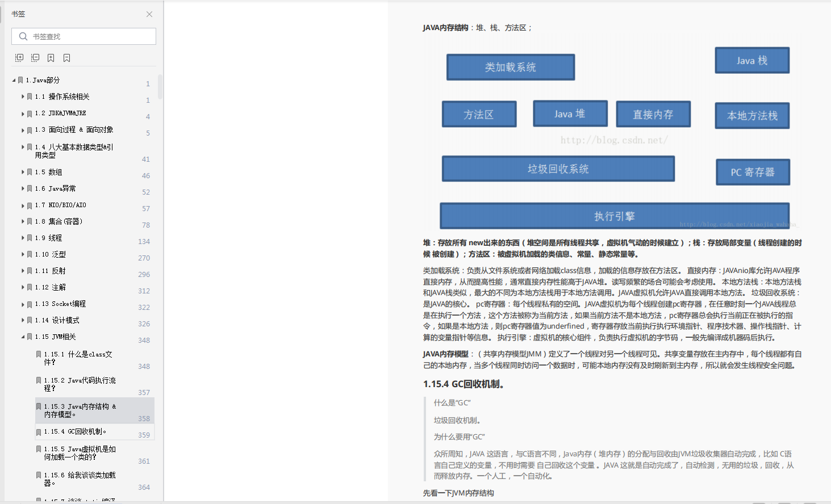
Task: Select bookmark 1.15 JVM相关
Action: coord(55,337)
